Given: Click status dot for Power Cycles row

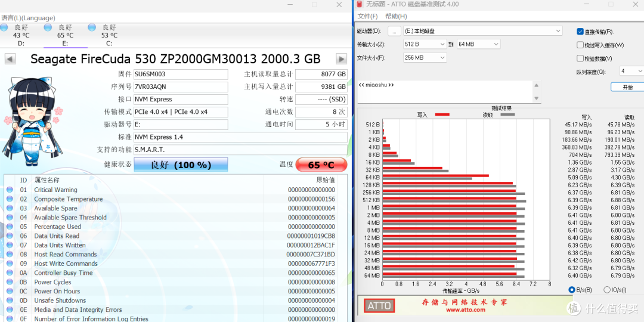Looking at the screenshot, I should point(10,282).
